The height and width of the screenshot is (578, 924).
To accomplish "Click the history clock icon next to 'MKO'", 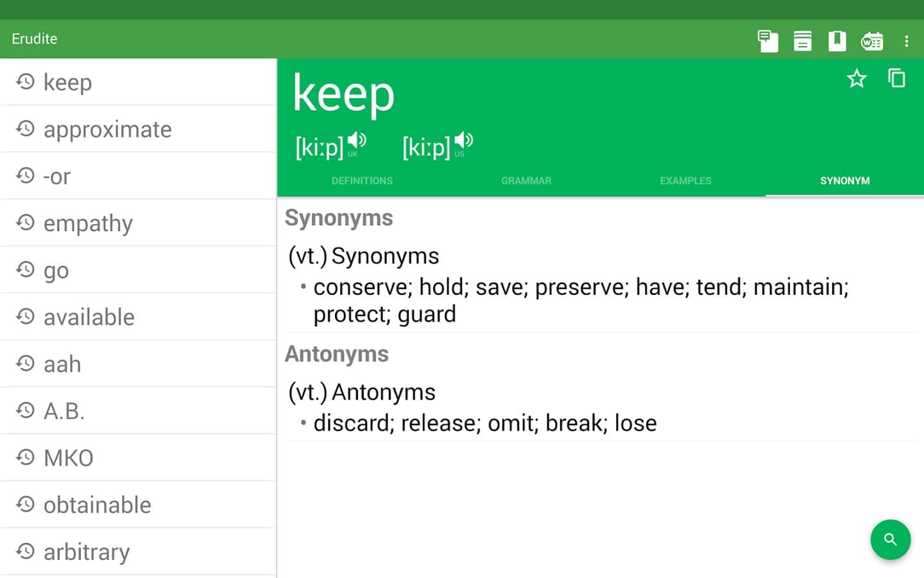I will pos(26,457).
